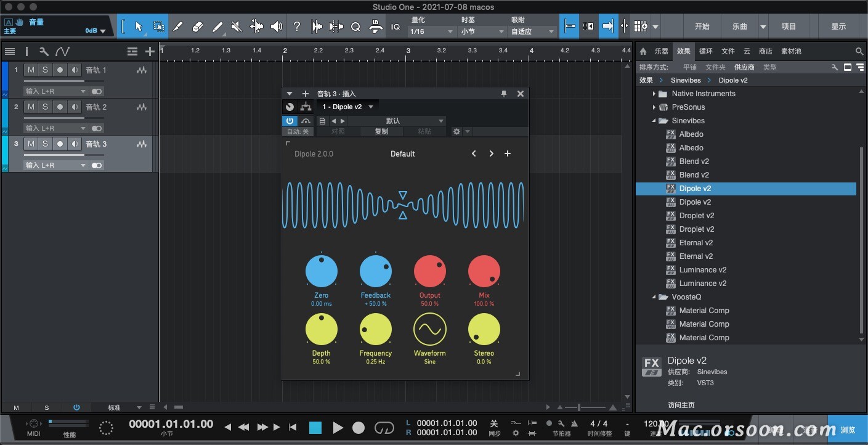
Task: Open the track list icon
Action: 9,52
